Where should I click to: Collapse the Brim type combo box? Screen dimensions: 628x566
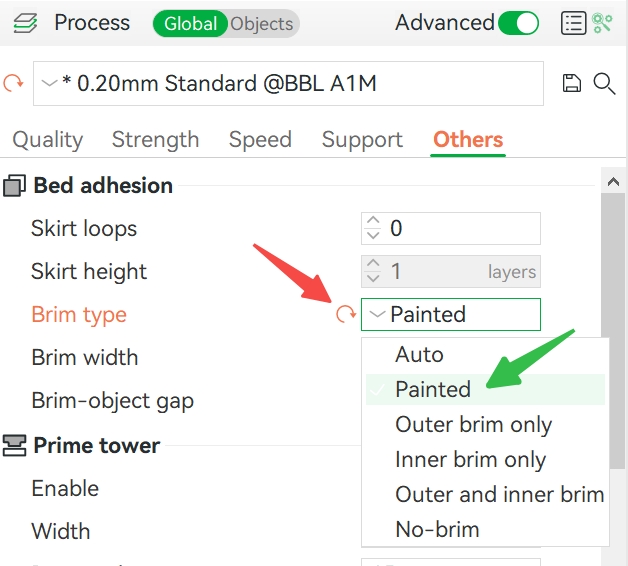coord(451,314)
